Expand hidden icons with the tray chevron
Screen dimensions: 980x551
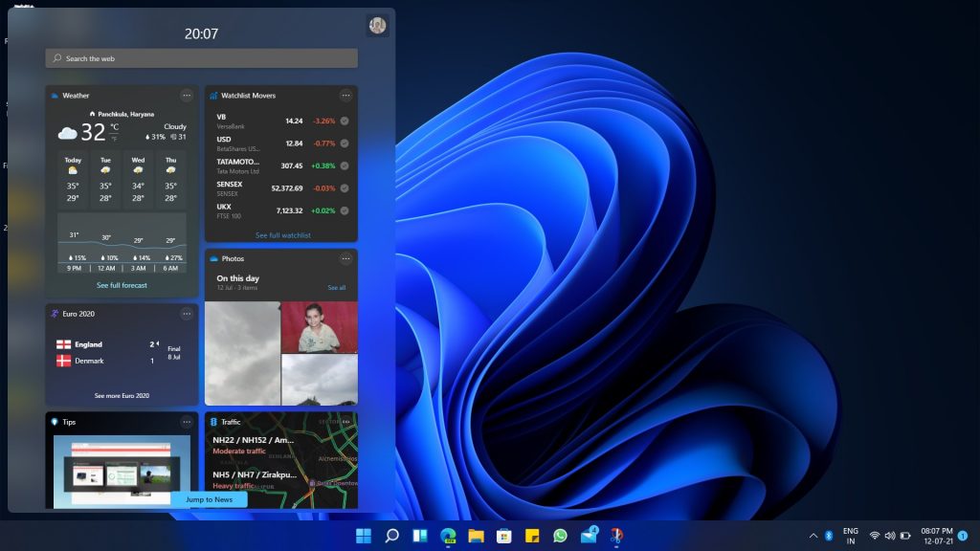point(813,536)
